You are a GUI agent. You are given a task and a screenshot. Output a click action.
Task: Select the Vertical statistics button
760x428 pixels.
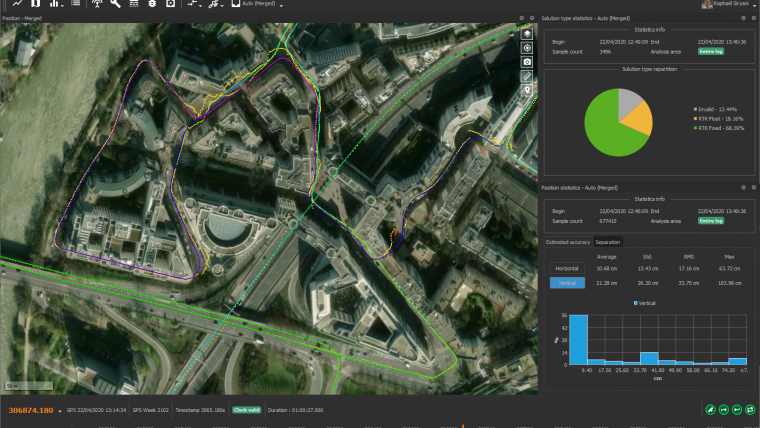tap(567, 283)
